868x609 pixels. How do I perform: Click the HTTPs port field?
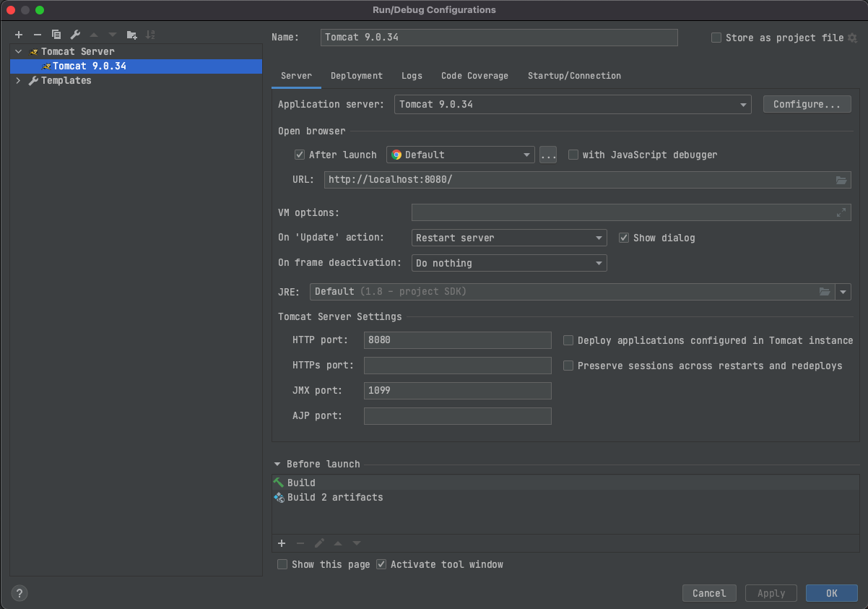(458, 366)
